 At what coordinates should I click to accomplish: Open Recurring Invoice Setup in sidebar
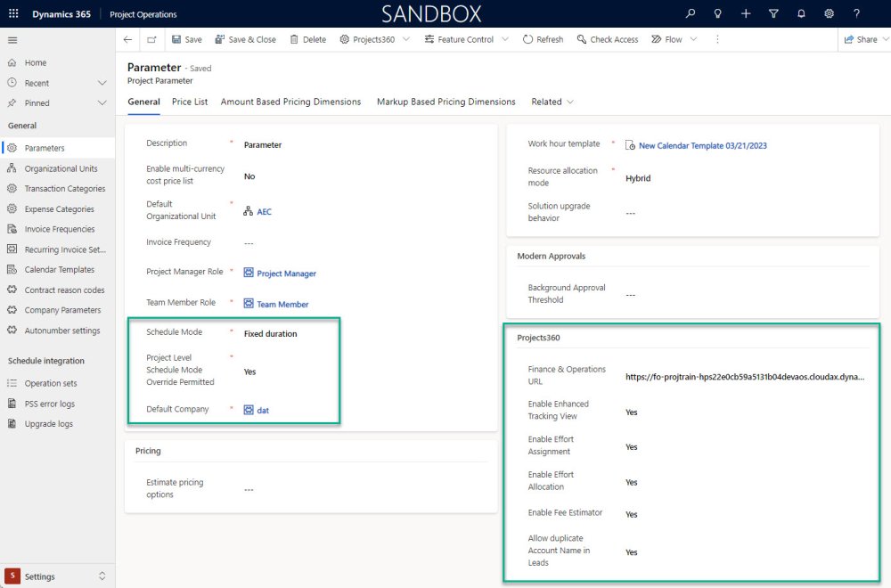click(57, 249)
